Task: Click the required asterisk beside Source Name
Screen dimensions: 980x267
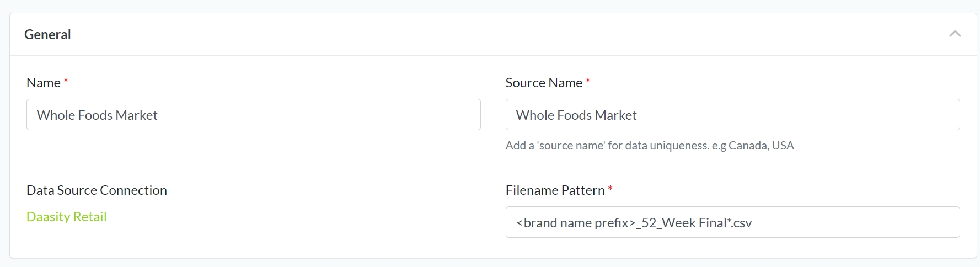Action: (588, 82)
